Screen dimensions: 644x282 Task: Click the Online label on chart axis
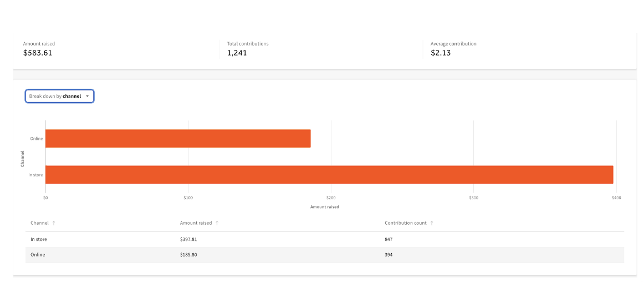click(x=37, y=139)
